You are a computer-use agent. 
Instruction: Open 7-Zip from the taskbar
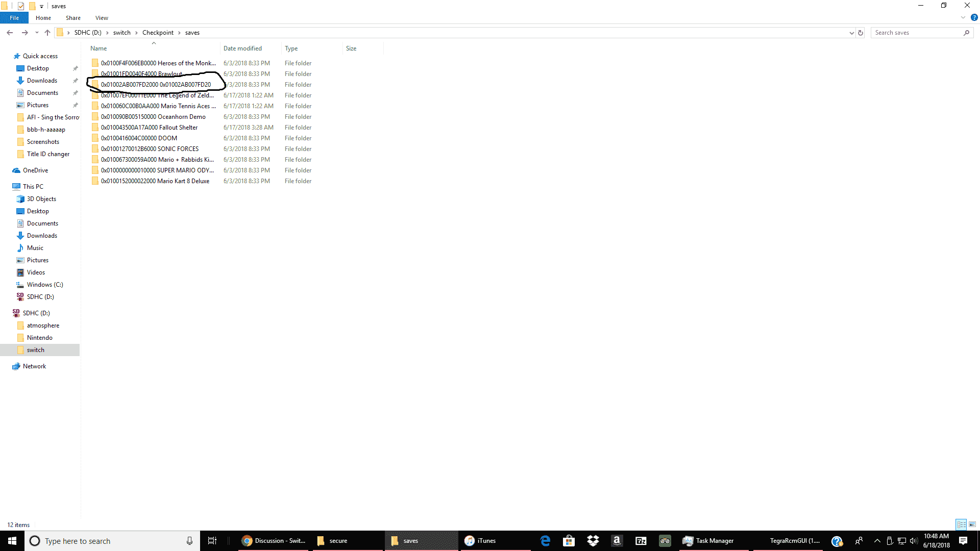[x=641, y=541]
